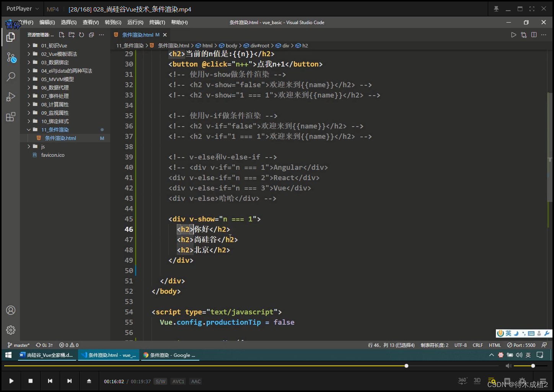This screenshot has height=392, width=554.
Task: Open the Search view in activity bar
Action: 11,77
